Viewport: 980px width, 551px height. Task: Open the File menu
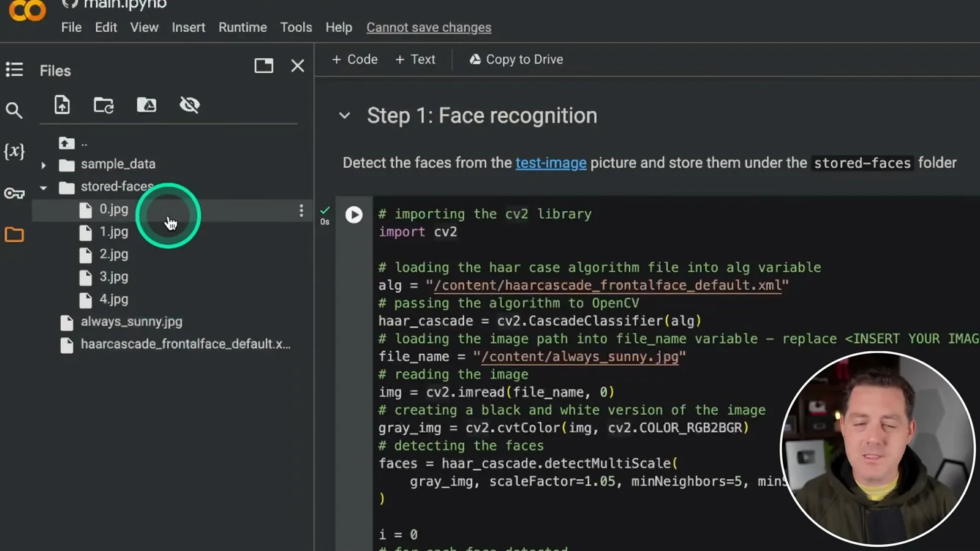(x=71, y=28)
